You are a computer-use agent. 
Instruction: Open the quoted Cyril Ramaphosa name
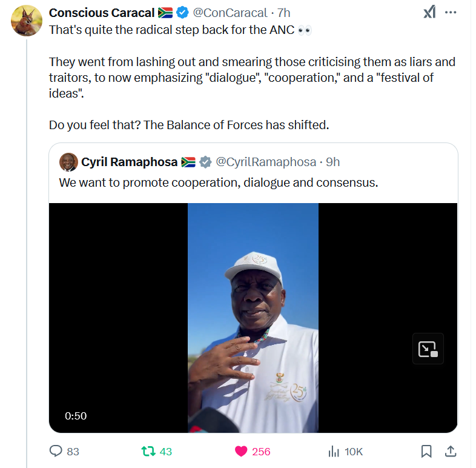coord(129,162)
